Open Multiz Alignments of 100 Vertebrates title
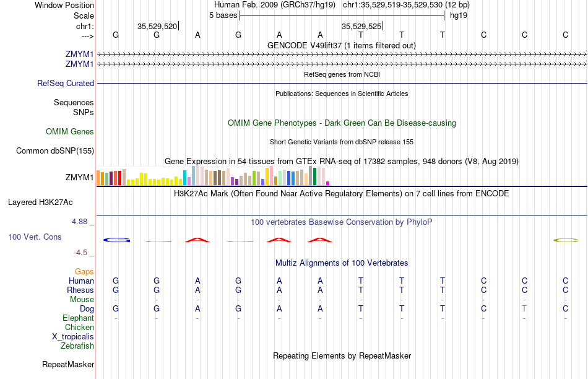Screen dimensions: 588x379 [342, 263]
